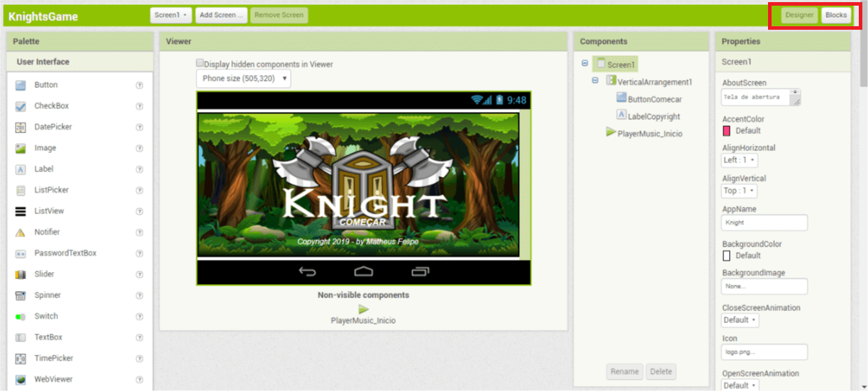This screenshot has height=391, width=868.
Task: Click the AccentColor pink swatch
Action: click(x=726, y=131)
